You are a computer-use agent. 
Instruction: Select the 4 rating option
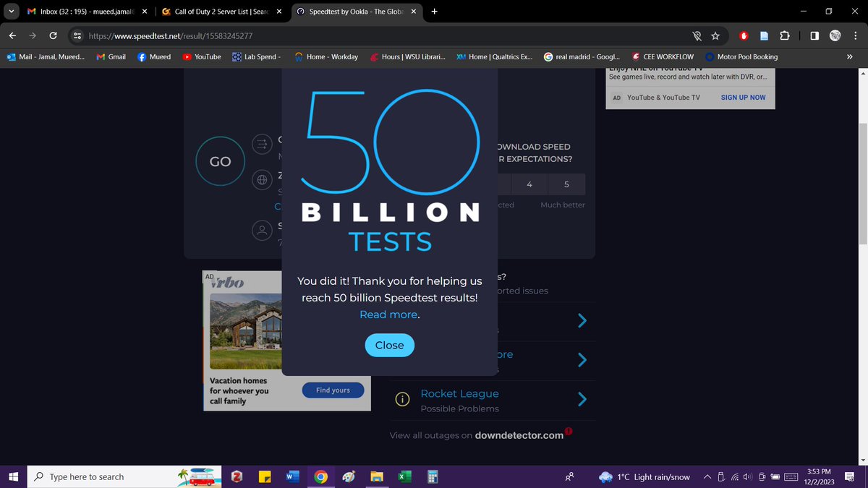[529, 184]
